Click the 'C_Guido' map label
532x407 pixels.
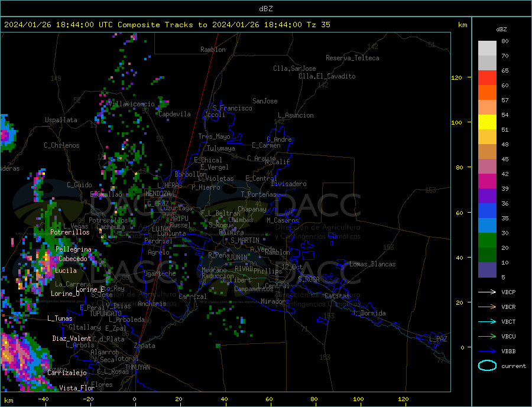[x=79, y=185]
